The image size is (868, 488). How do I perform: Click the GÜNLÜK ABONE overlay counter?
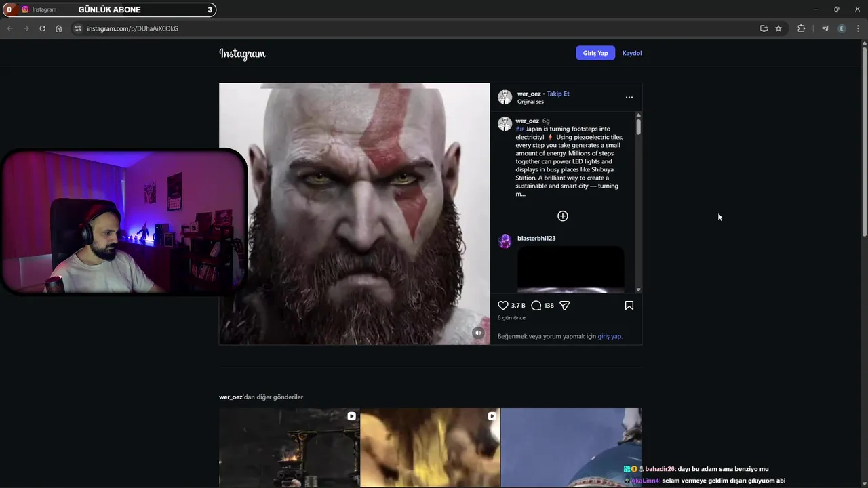110,9
